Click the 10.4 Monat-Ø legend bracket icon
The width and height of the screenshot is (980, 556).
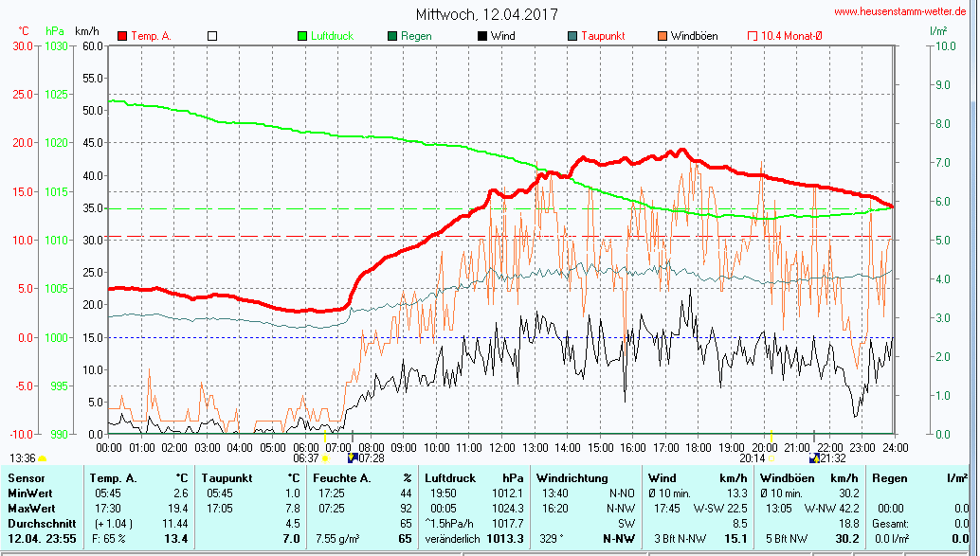(753, 36)
